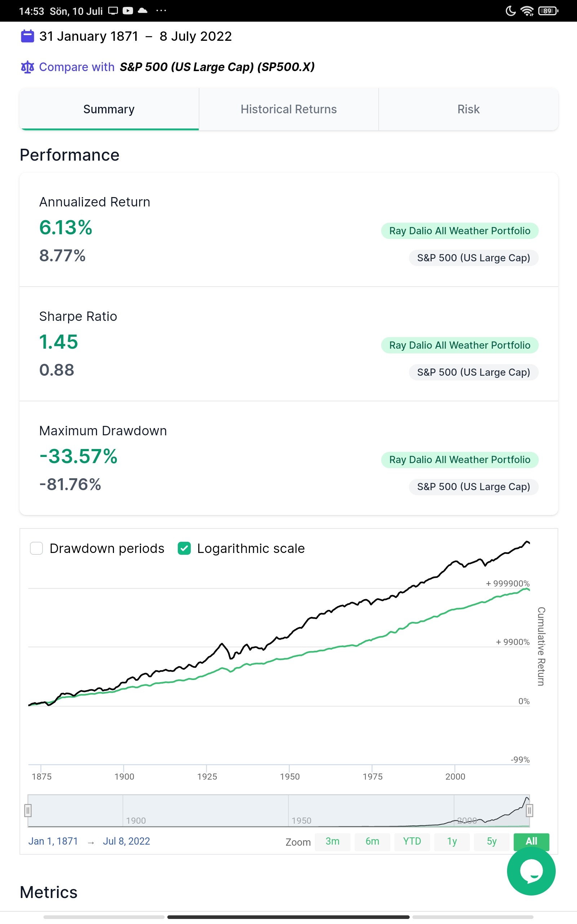
Task: Open the date range 31 January 1871 picker
Action: tap(89, 36)
